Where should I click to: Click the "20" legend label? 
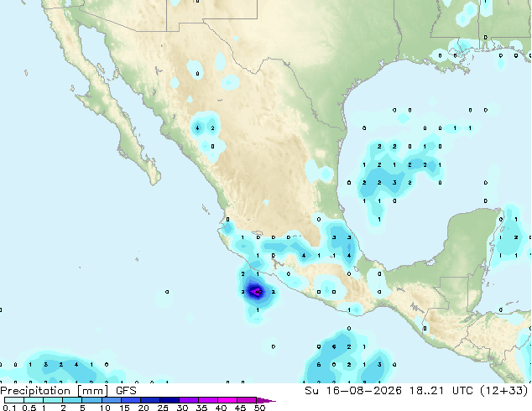tap(143, 408)
